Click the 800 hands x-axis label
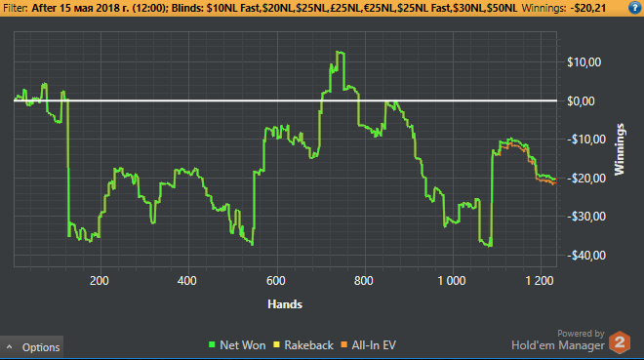This screenshot has height=360, width=644. pos(364,281)
